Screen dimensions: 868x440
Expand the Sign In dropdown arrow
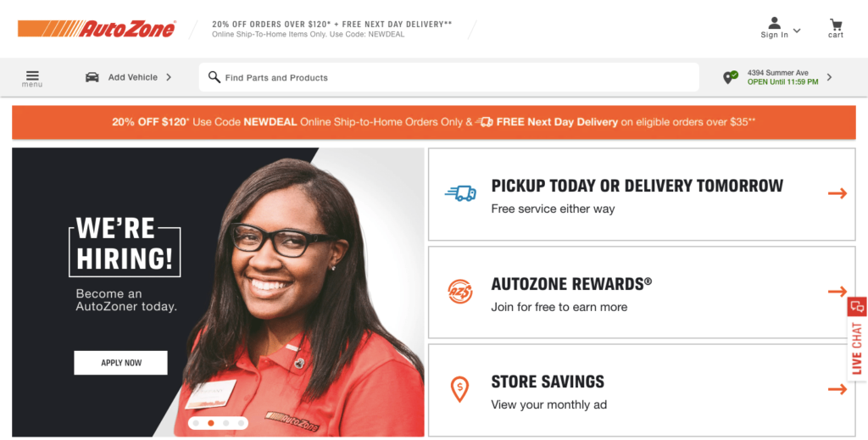point(797,31)
